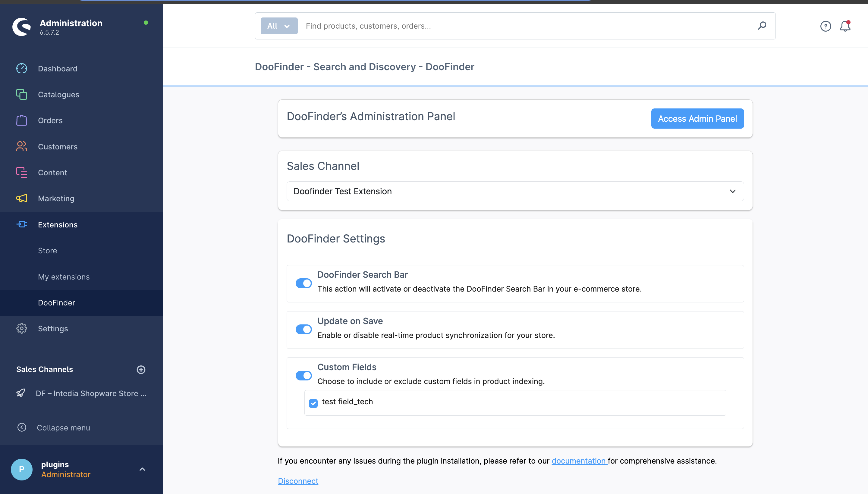868x494 pixels.
Task: Click the Content layout icon
Action: tap(22, 172)
